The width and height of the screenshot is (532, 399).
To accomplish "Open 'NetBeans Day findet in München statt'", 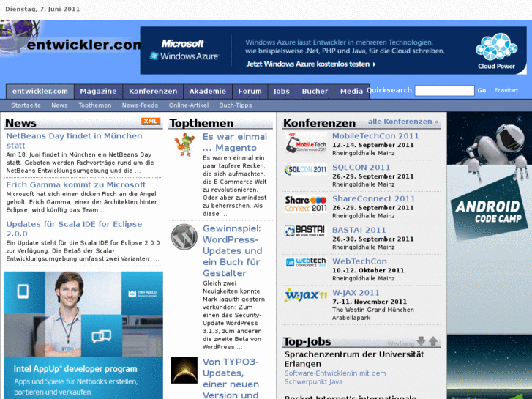I will pos(74,141).
